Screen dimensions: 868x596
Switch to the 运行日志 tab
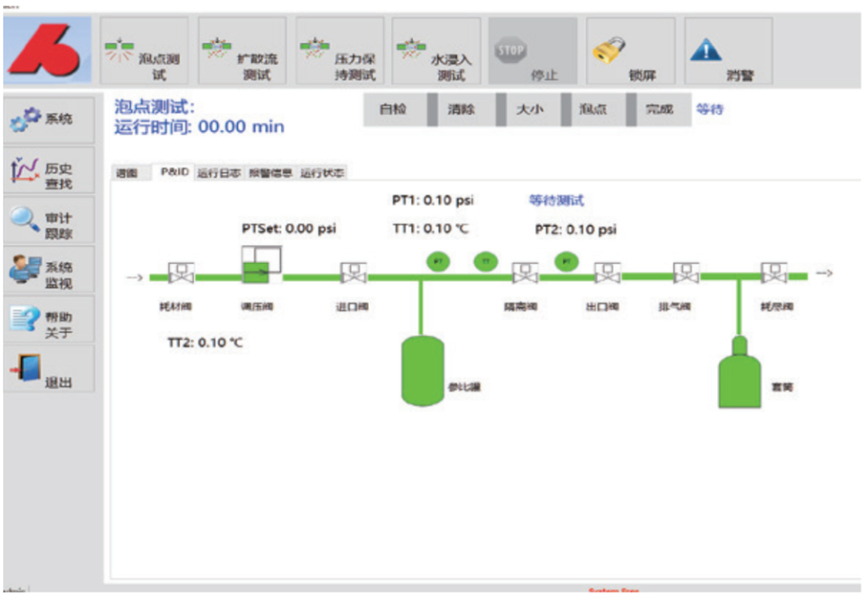tap(218, 173)
